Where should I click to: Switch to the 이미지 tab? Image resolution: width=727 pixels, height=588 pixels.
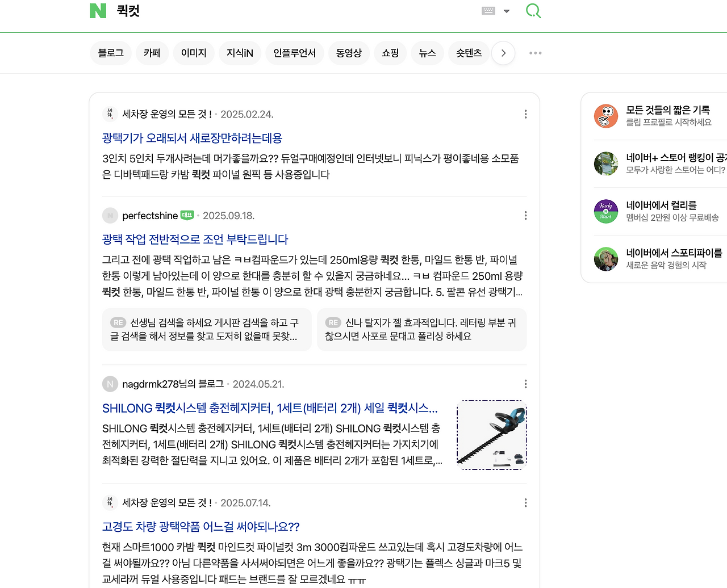(193, 53)
